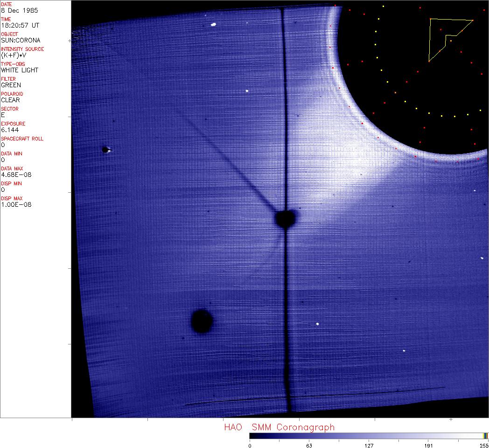Image resolution: width=489 pixels, height=448 pixels.
Task: Click the yellow-blue end marker of the color bar
Action: click(486, 435)
